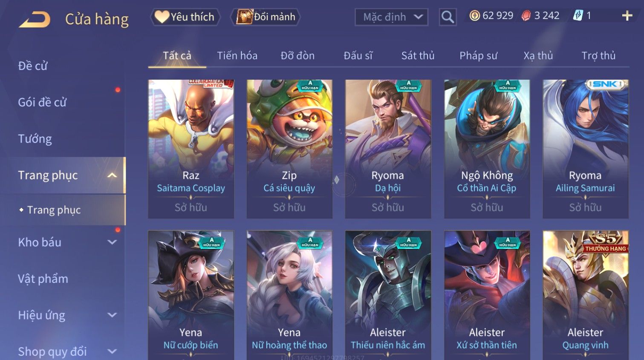Open Yêu thích heart favorites
The height and width of the screenshot is (360, 644).
pyautogui.click(x=185, y=17)
